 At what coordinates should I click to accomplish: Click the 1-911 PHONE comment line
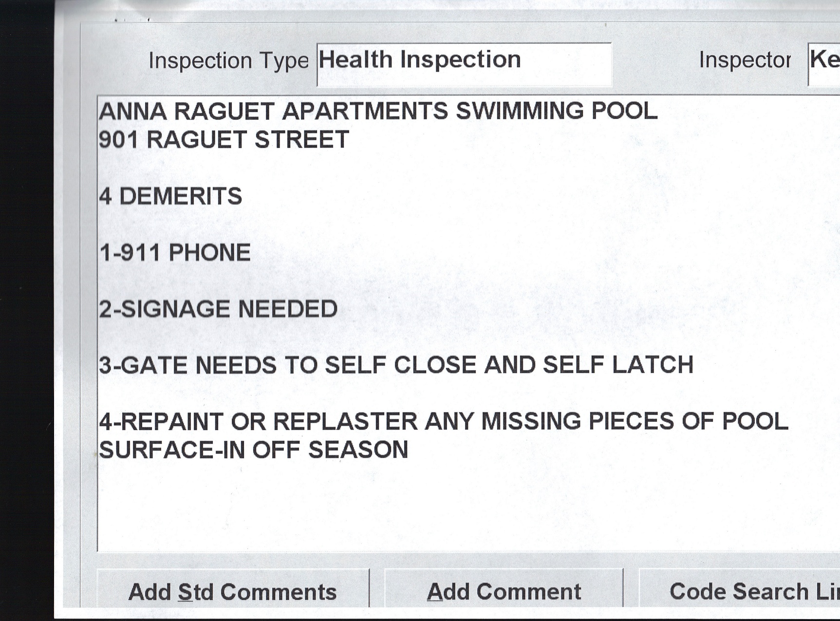175,253
